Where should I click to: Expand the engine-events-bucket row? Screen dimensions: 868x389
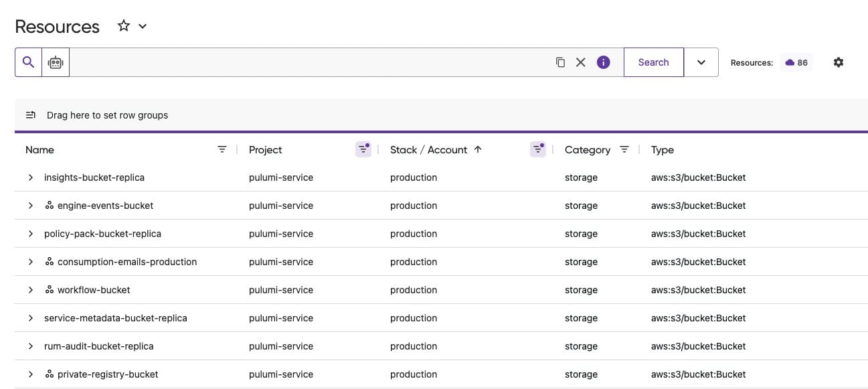coord(31,206)
